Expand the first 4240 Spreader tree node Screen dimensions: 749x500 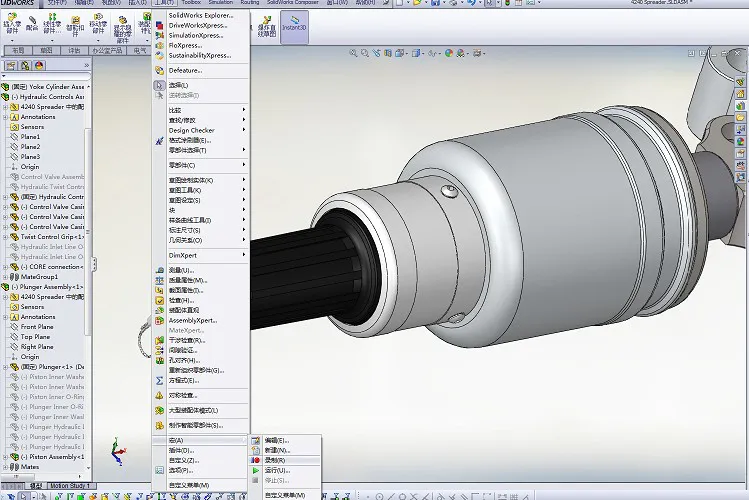coord(5,107)
